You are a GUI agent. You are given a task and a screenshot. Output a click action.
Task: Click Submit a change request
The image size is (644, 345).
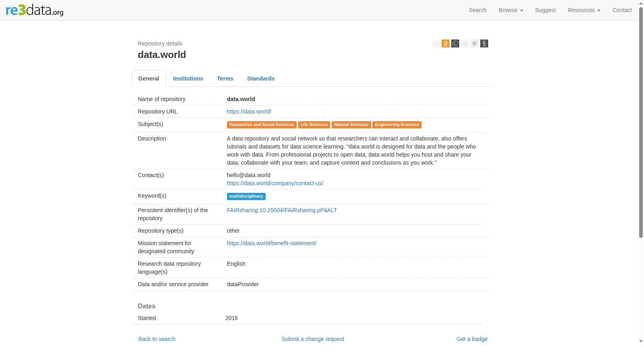coord(313,339)
